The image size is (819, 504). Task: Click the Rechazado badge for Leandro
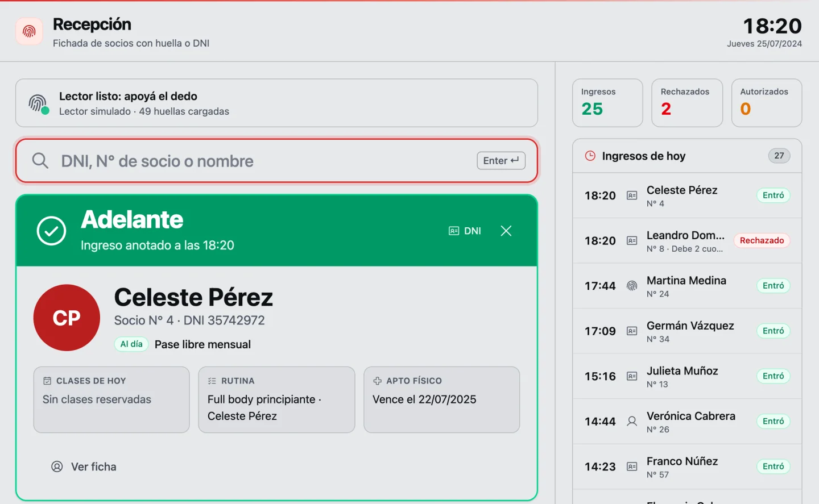click(762, 240)
